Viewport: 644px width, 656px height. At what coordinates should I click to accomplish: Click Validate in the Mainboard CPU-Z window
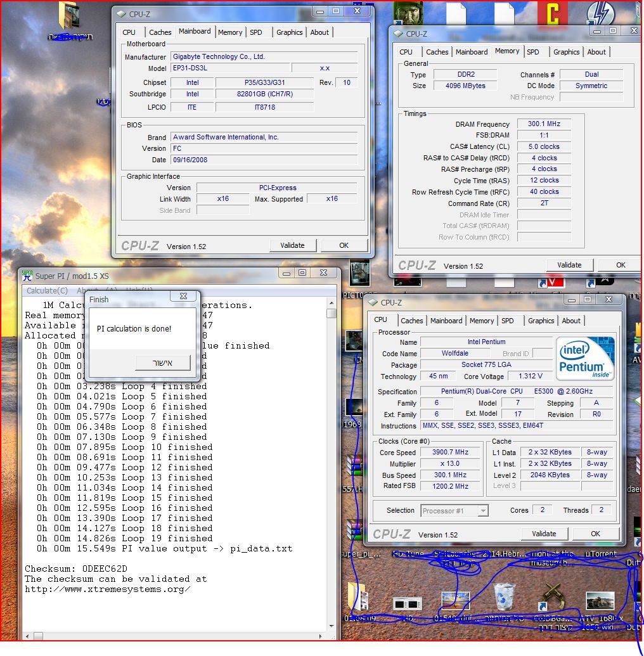point(292,245)
